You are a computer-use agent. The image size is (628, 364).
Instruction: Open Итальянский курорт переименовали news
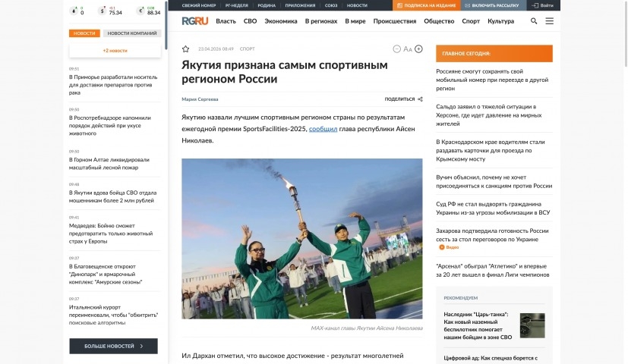click(x=114, y=315)
